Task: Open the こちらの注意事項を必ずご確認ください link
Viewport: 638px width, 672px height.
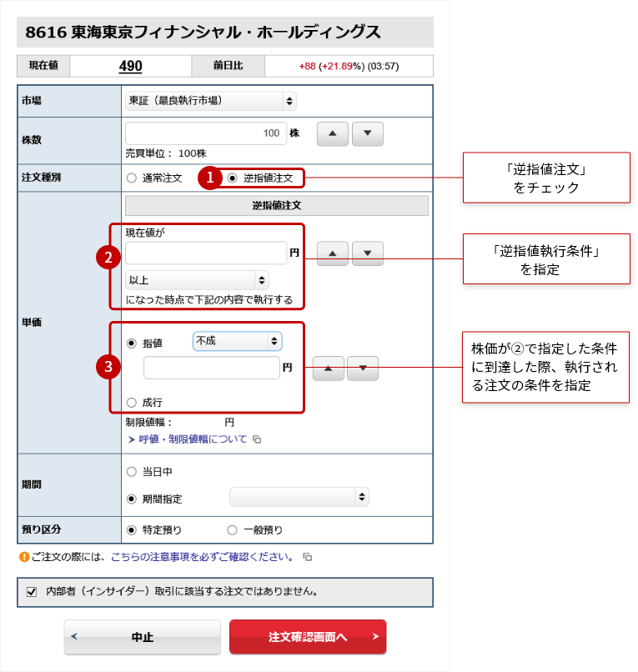Action: point(203,557)
